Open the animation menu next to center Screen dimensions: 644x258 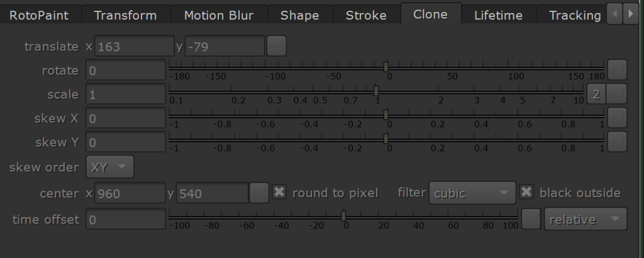tap(259, 193)
